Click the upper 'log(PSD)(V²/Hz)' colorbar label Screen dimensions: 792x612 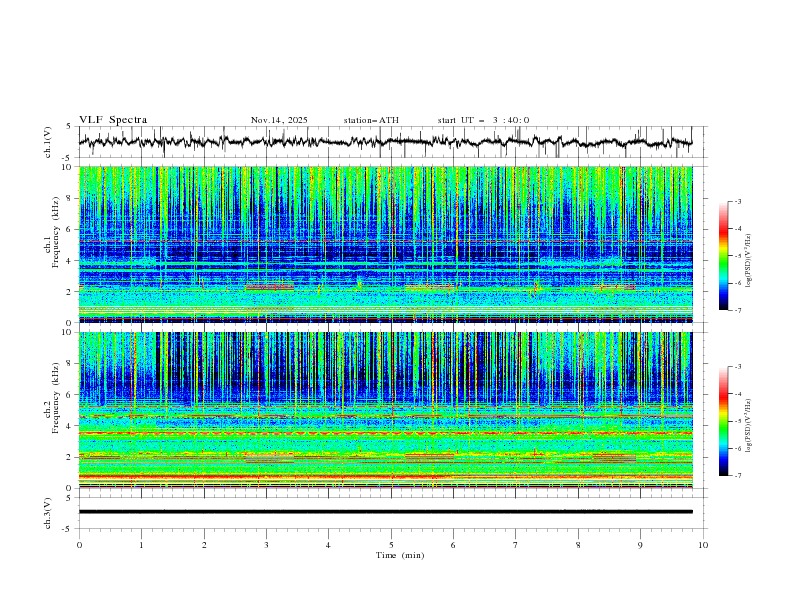pyautogui.click(x=748, y=261)
